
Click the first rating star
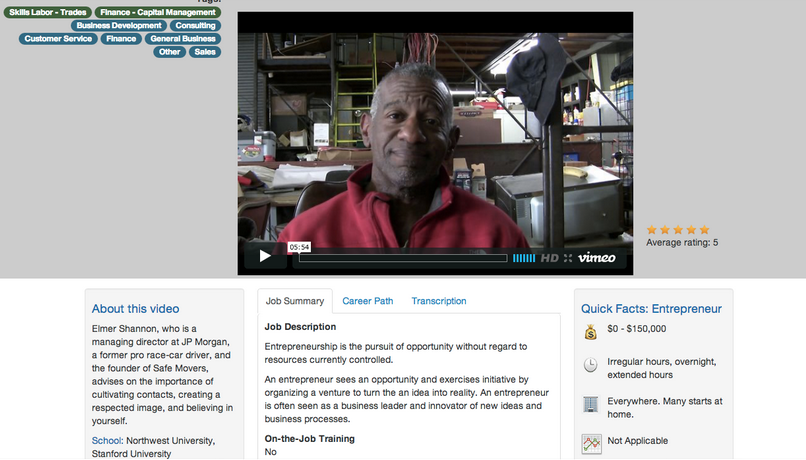pyautogui.click(x=652, y=229)
